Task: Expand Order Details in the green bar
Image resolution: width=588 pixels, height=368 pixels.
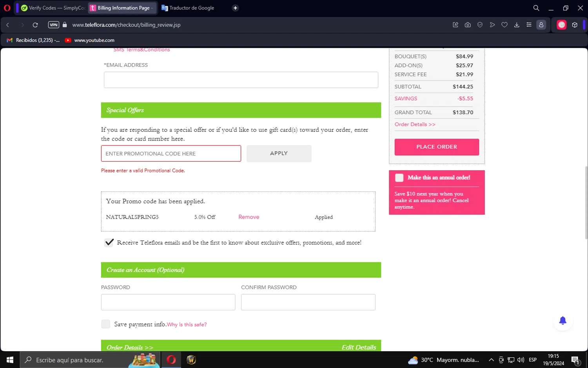Action: pos(130,347)
